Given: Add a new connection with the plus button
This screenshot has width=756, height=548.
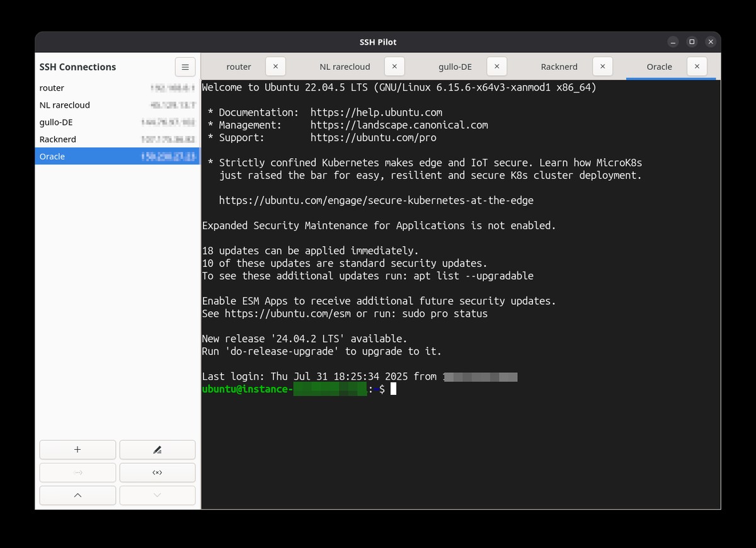Looking at the screenshot, I should pos(77,449).
